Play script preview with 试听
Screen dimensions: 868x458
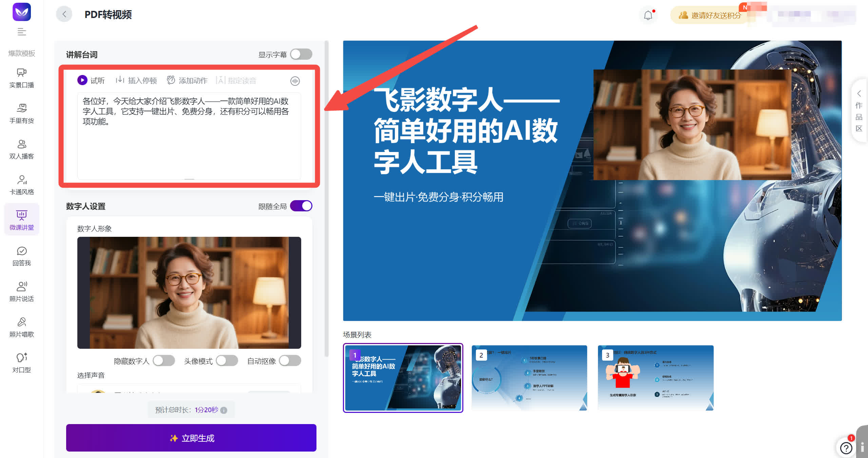pyautogui.click(x=91, y=80)
